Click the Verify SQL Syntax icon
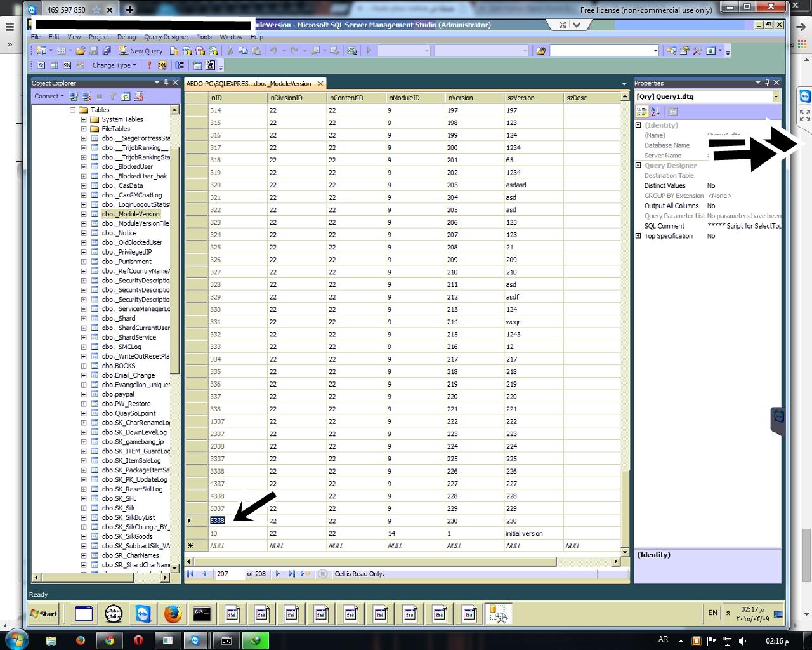The width and height of the screenshot is (812, 650). [162, 65]
